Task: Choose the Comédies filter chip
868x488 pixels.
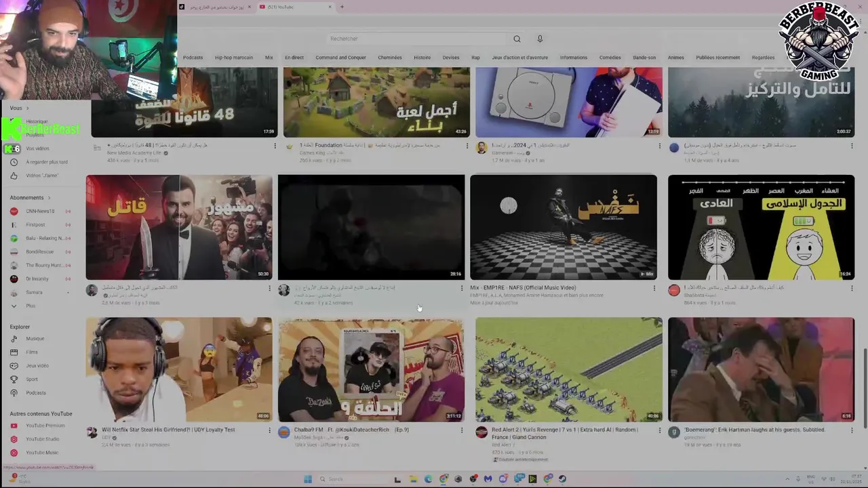Action: point(610,58)
